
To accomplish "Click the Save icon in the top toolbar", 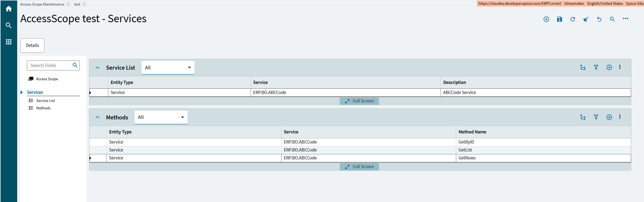I will [559, 19].
